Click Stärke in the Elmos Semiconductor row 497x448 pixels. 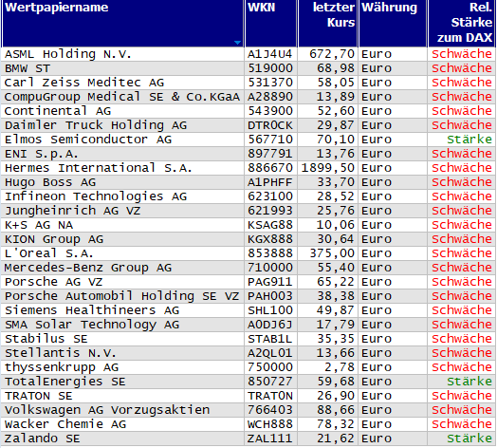(469, 140)
